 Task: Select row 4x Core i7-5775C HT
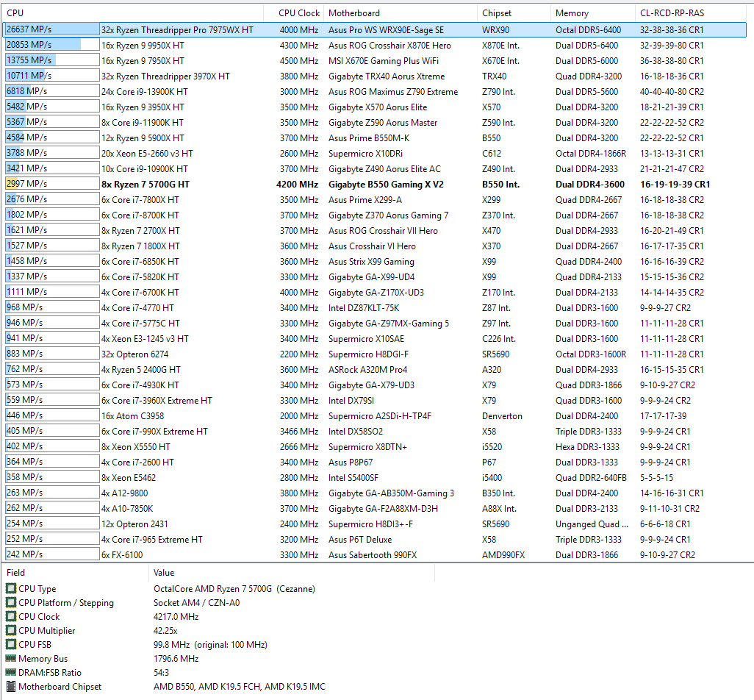click(x=374, y=324)
